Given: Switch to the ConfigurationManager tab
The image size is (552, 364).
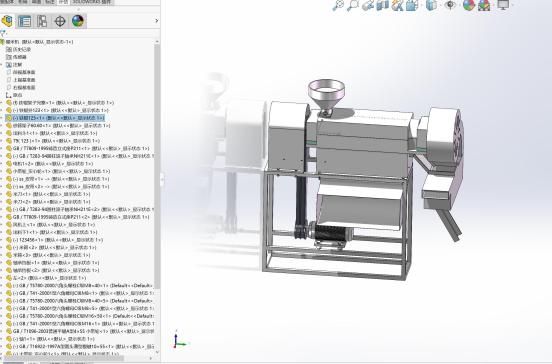Looking at the screenshot, I should coord(42,21).
